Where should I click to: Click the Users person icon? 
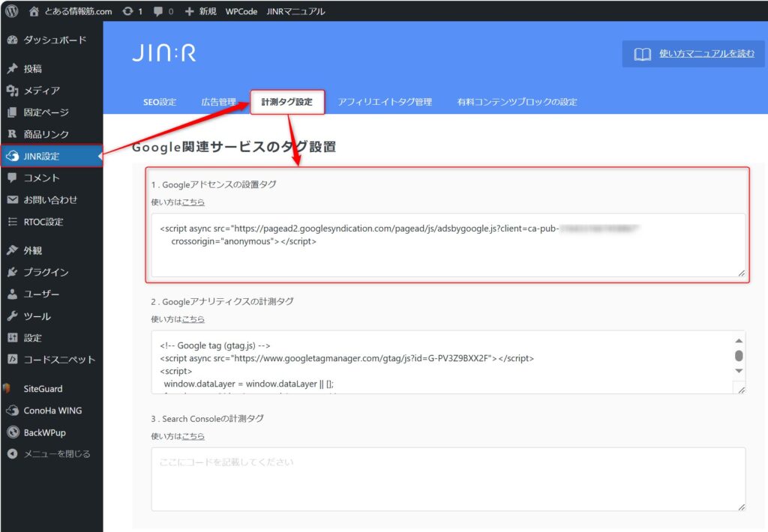(x=13, y=294)
